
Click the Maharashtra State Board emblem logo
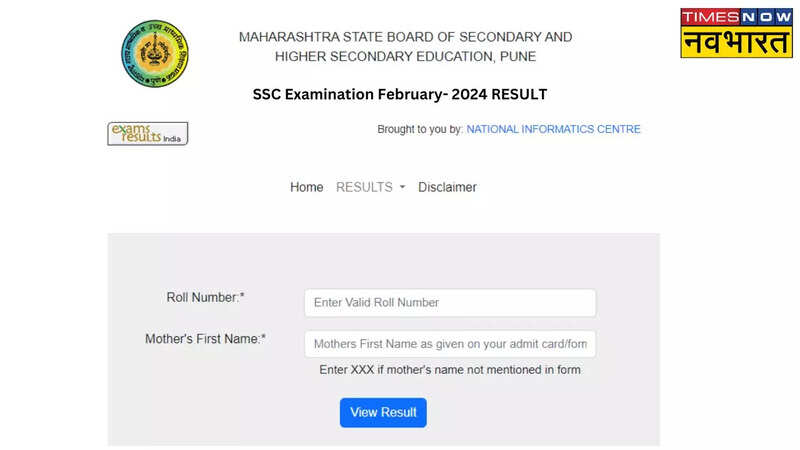tap(155, 54)
